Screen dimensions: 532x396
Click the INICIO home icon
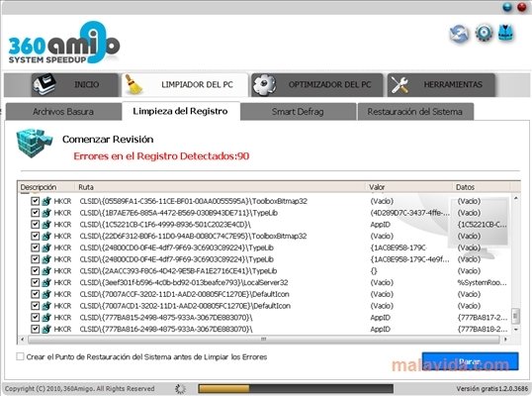pos(44,84)
